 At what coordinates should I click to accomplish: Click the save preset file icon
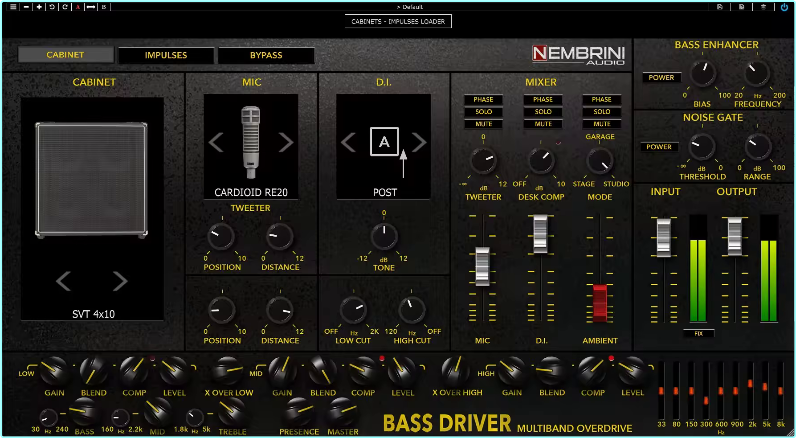742,7
